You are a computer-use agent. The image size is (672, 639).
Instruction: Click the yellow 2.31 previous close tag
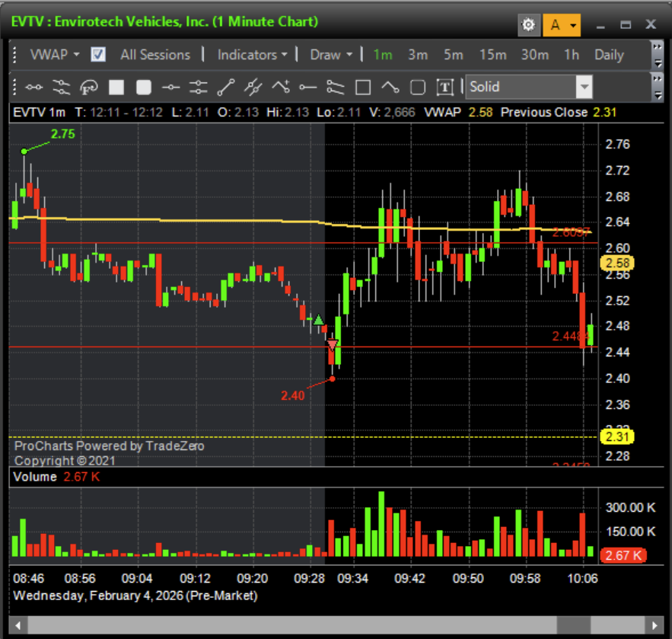coord(617,436)
